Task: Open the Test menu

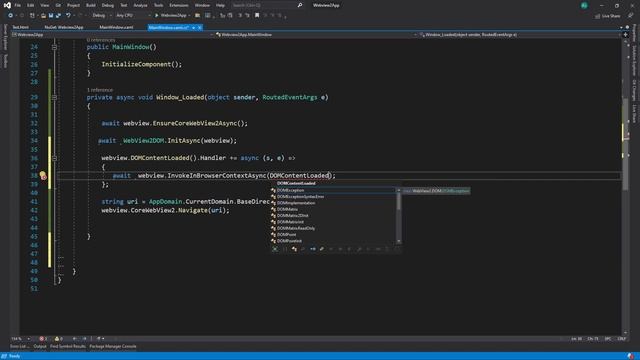Action: tap(124, 5)
